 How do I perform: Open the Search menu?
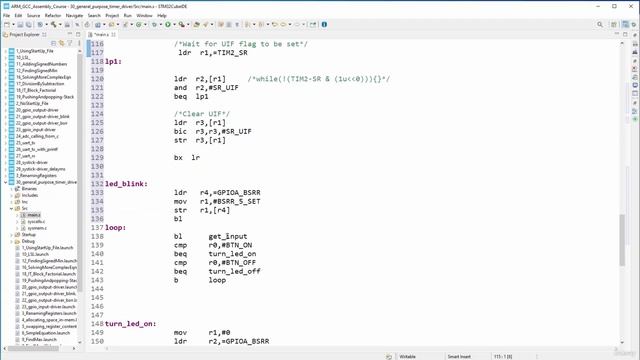94,16
